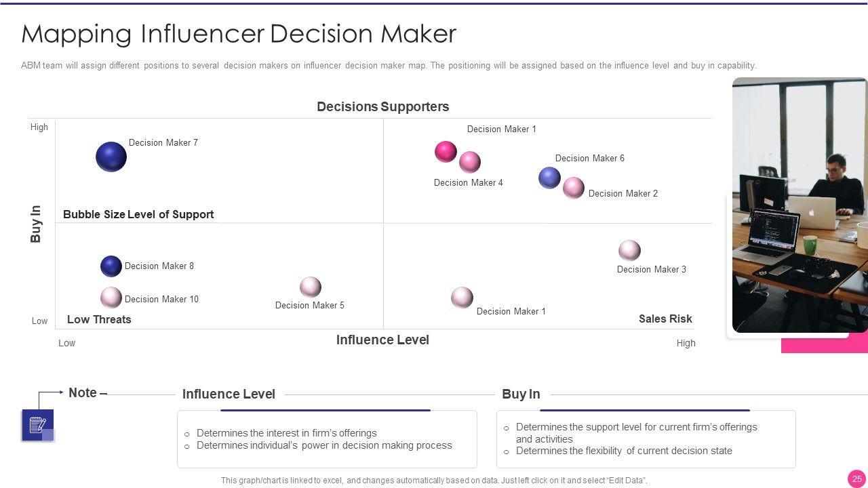Click the notepad Note icon
Screen dimensions: 868x488
pyautogui.click(x=37, y=425)
